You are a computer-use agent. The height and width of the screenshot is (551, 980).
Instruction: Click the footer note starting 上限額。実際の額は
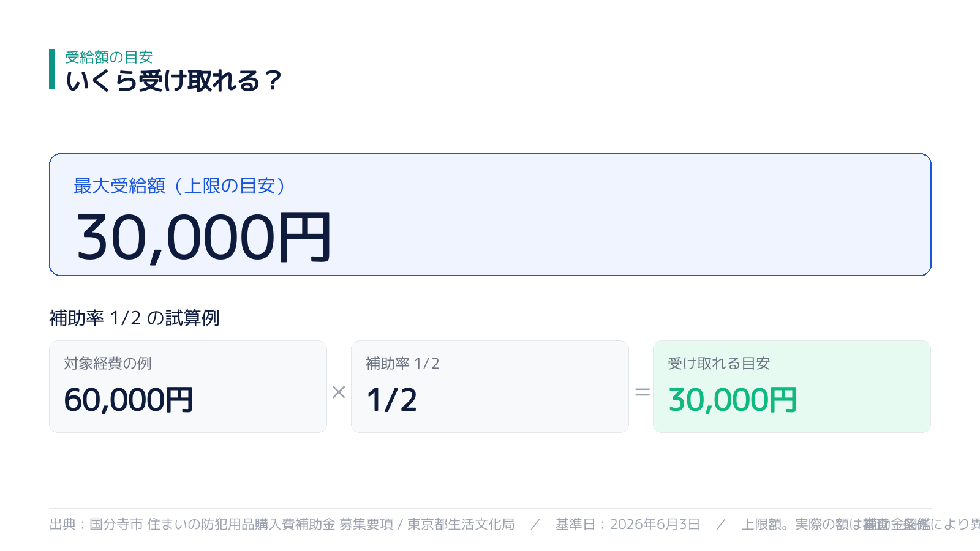pos(861,524)
